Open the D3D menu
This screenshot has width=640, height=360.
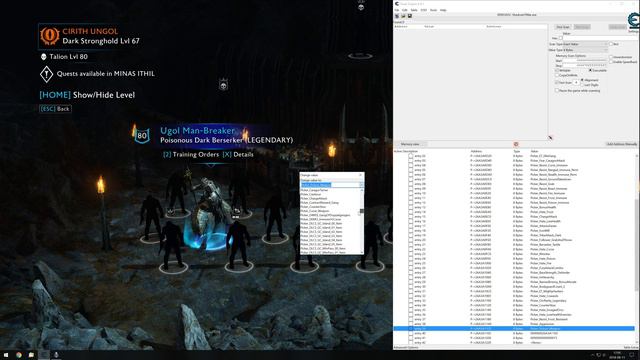(x=424, y=10)
